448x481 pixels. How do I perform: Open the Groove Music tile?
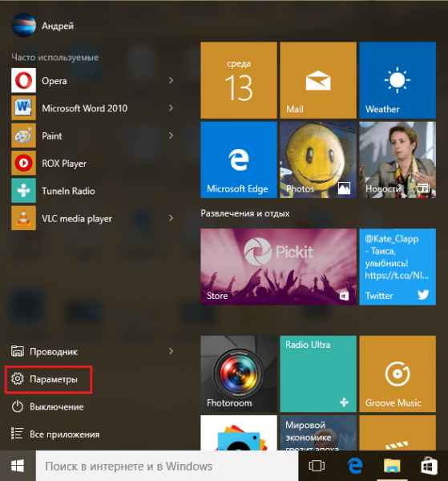point(398,374)
